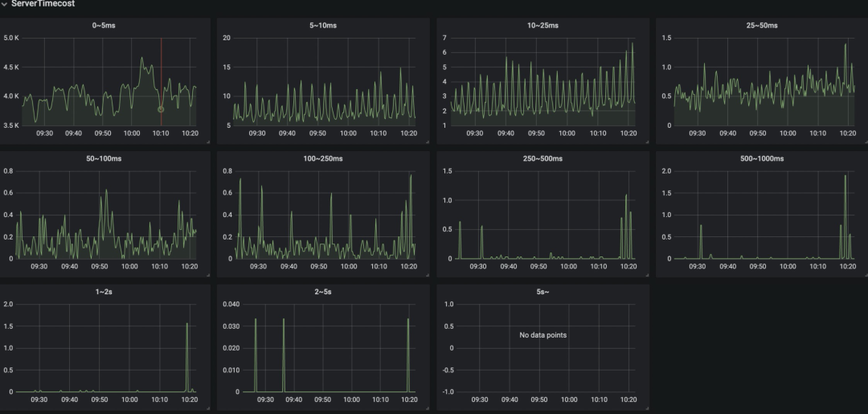This screenshot has height=414, width=868.
Task: Select the 500~1000ms panel header
Action: tap(762, 159)
